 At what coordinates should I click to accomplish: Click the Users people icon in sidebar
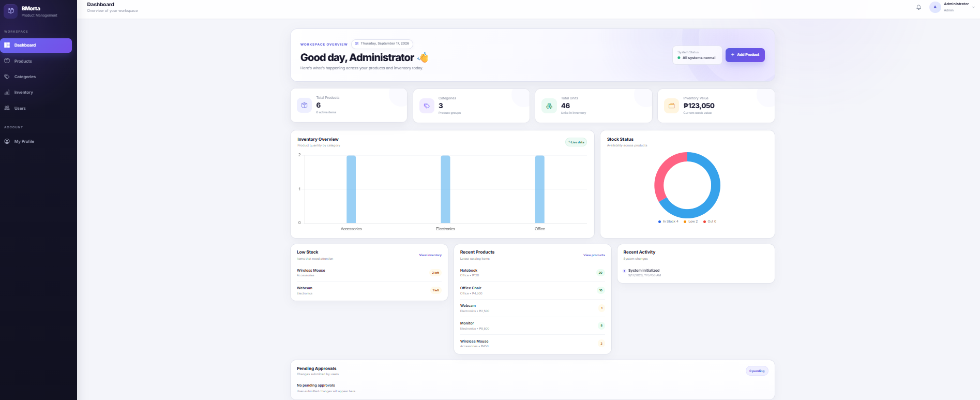point(7,108)
